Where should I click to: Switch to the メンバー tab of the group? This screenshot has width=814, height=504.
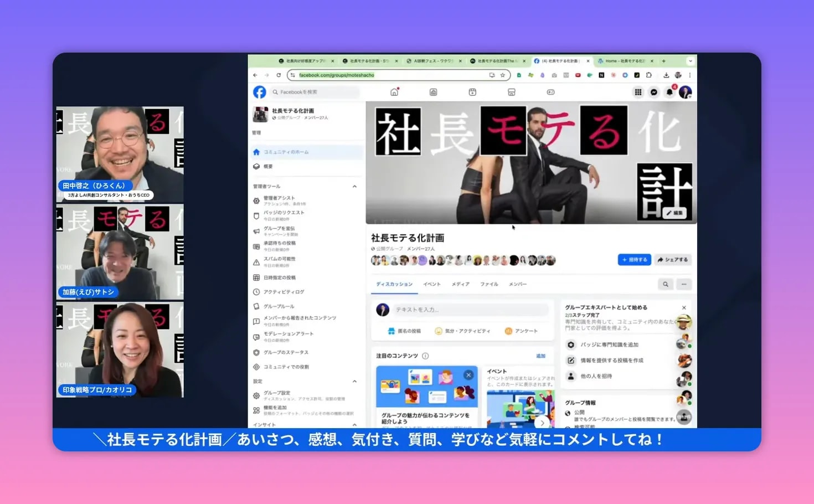point(517,284)
